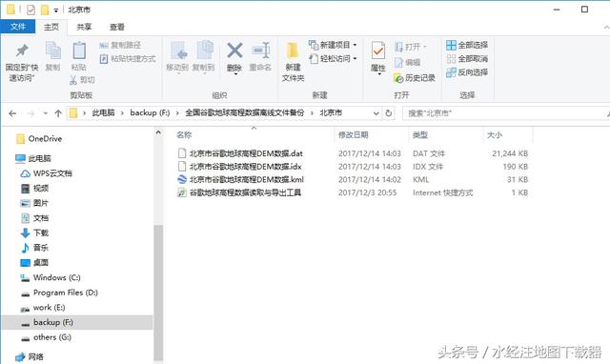Image resolution: width=610 pixels, height=364 pixels.
Task: Open the Move to (移动到) menu
Action: [x=177, y=57]
